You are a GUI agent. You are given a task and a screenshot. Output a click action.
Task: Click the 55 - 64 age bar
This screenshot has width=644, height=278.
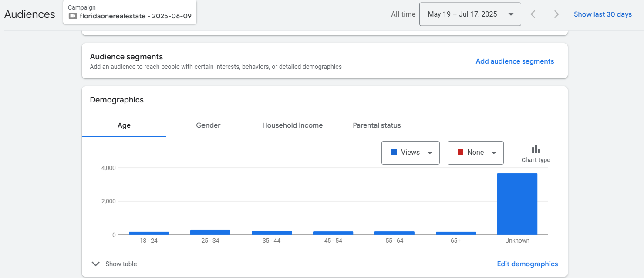click(394, 233)
